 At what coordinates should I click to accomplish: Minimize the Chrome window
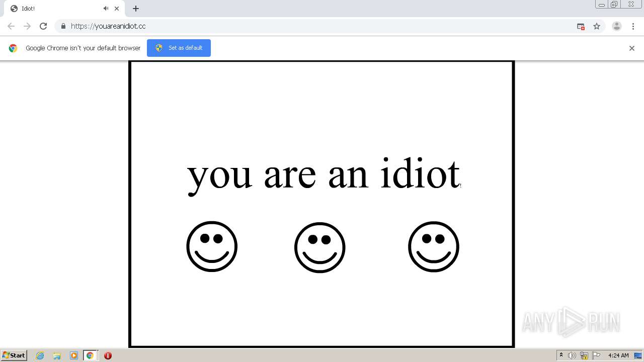(x=602, y=5)
